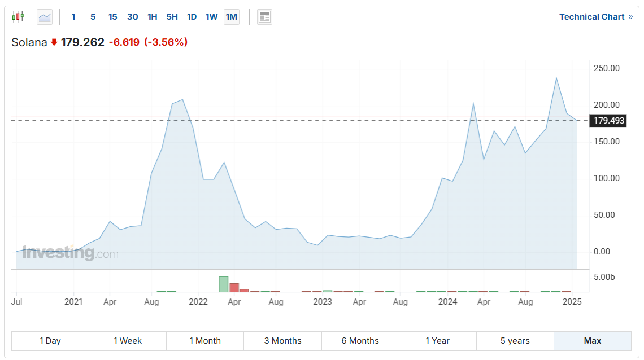Click the 2024 date axis label
Image resolution: width=644 pixels, height=360 pixels.
[x=447, y=302]
